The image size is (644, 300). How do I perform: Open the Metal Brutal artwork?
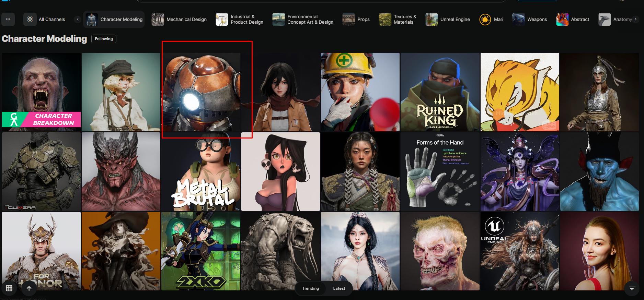pos(201,171)
